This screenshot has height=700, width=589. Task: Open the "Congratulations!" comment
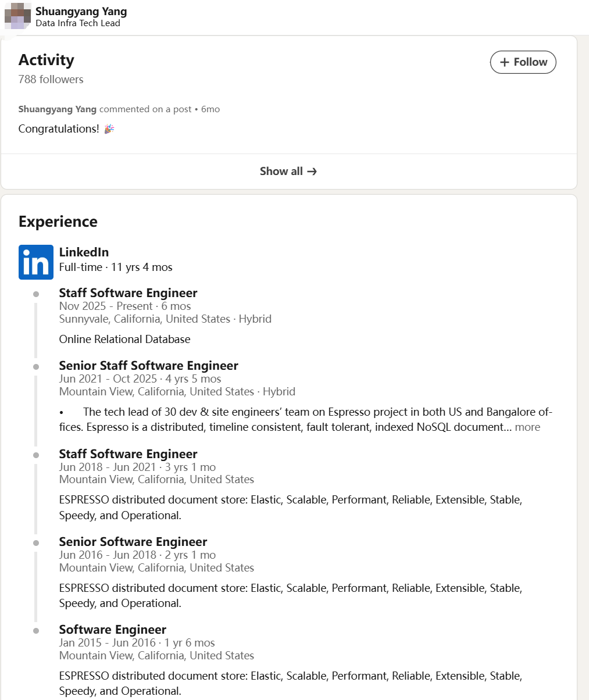(x=59, y=129)
